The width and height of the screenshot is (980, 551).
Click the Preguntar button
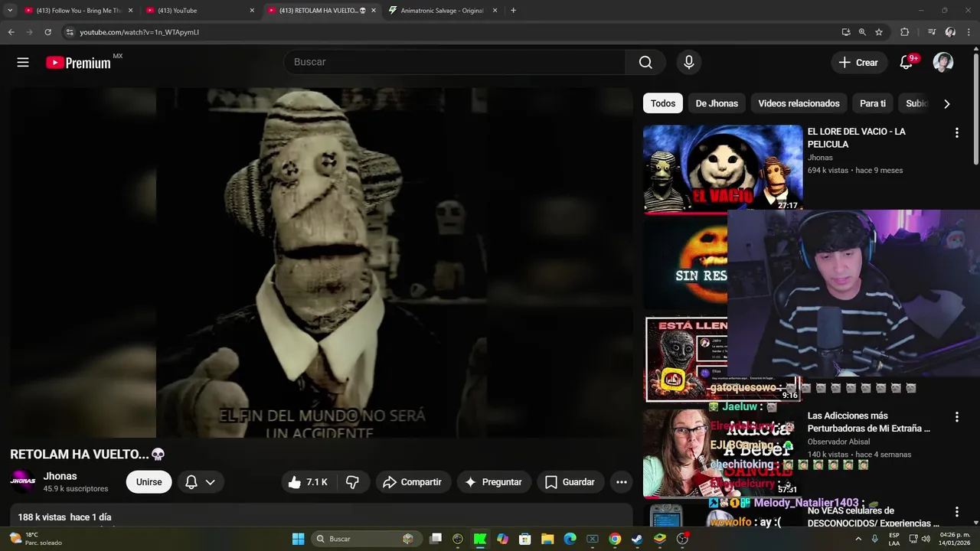[494, 482]
